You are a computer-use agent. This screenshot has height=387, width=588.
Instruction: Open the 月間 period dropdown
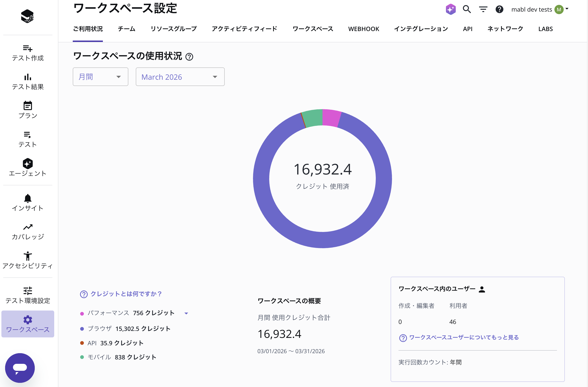(100, 77)
